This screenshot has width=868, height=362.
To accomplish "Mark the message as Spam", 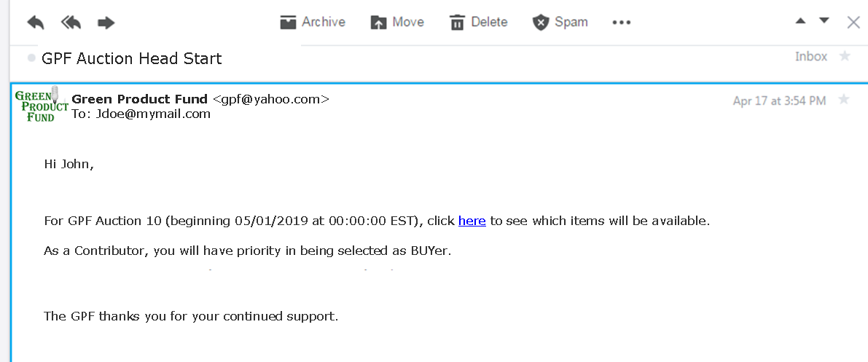I will click(x=560, y=22).
